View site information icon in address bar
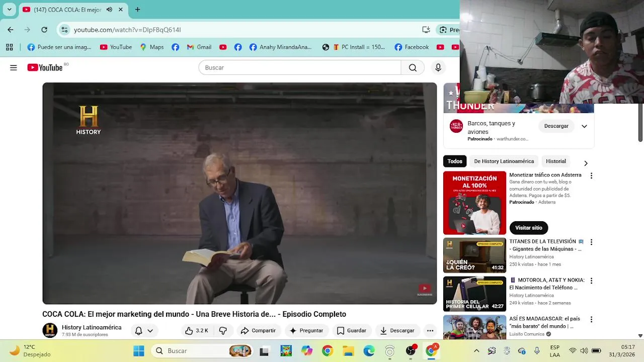This screenshot has width=644, height=362. coord(64,30)
